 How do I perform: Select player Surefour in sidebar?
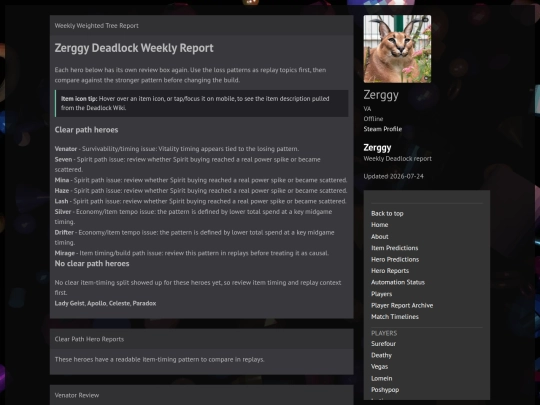click(x=383, y=344)
